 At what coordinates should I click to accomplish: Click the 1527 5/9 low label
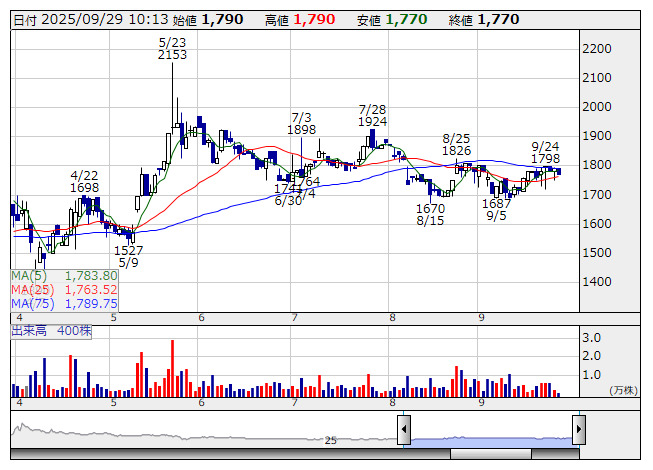(x=128, y=256)
